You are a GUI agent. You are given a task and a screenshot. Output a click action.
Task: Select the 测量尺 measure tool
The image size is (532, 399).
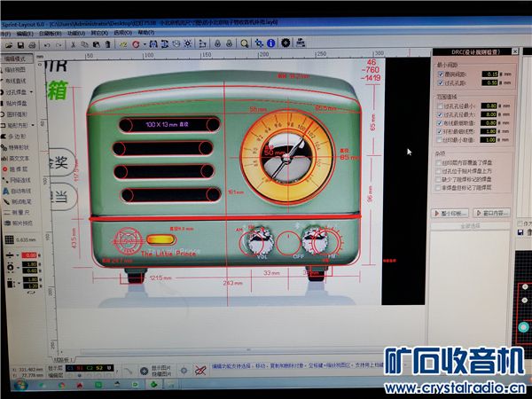pyautogui.click(x=17, y=213)
